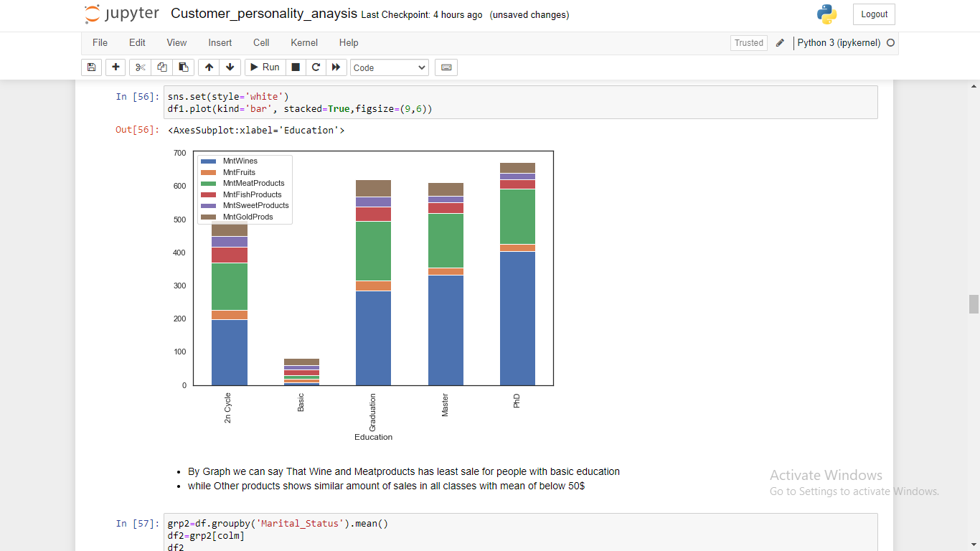Interrupt the kernel with stop icon
The image size is (980, 551).
pyautogui.click(x=295, y=67)
